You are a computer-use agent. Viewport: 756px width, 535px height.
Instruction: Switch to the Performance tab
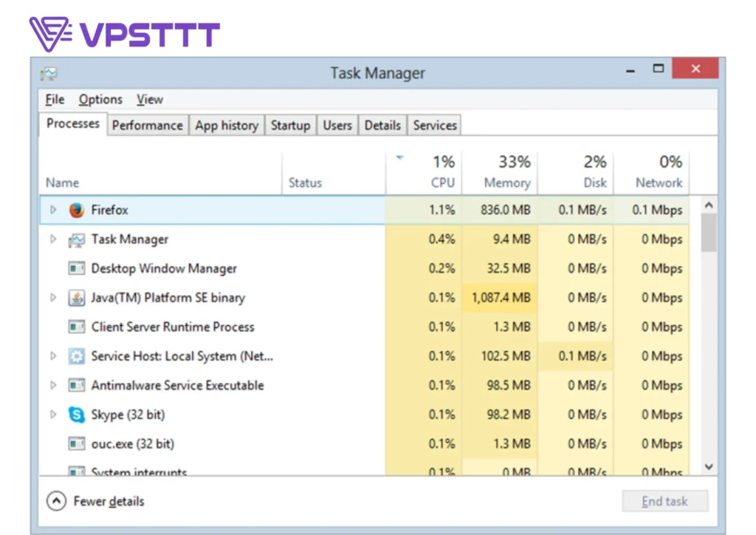click(x=148, y=126)
